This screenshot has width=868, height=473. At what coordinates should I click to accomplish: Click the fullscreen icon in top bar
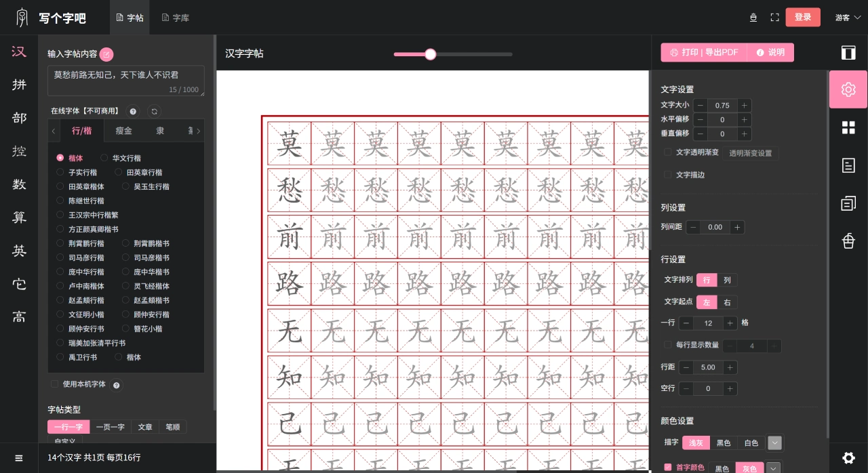(x=775, y=18)
